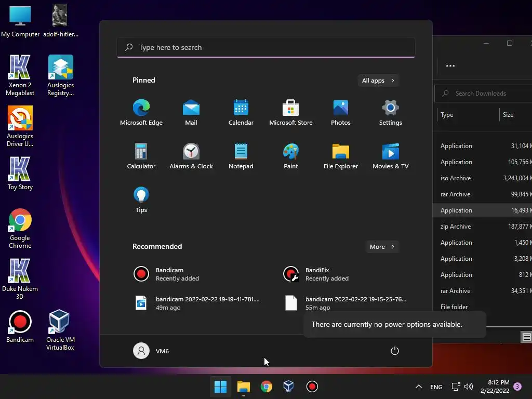The width and height of the screenshot is (532, 399).
Task: Minimize the Downloads Explorer window
Action: pos(486,43)
